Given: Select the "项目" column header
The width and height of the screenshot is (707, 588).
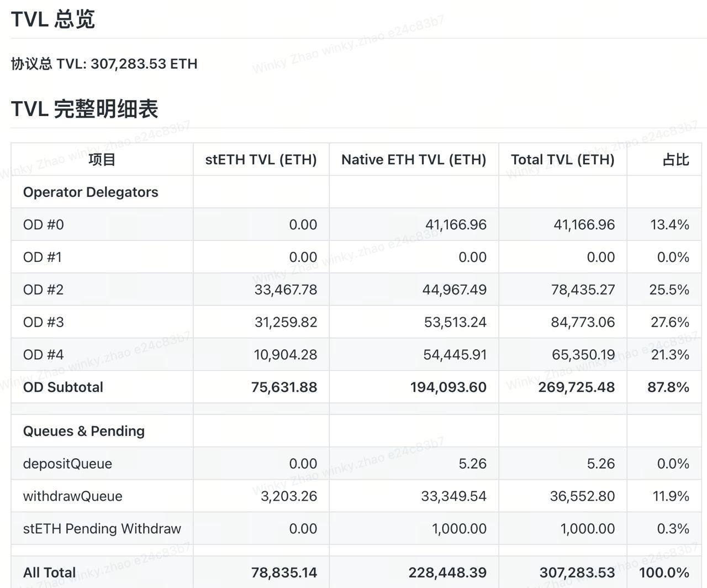Looking at the screenshot, I should pos(102,160).
